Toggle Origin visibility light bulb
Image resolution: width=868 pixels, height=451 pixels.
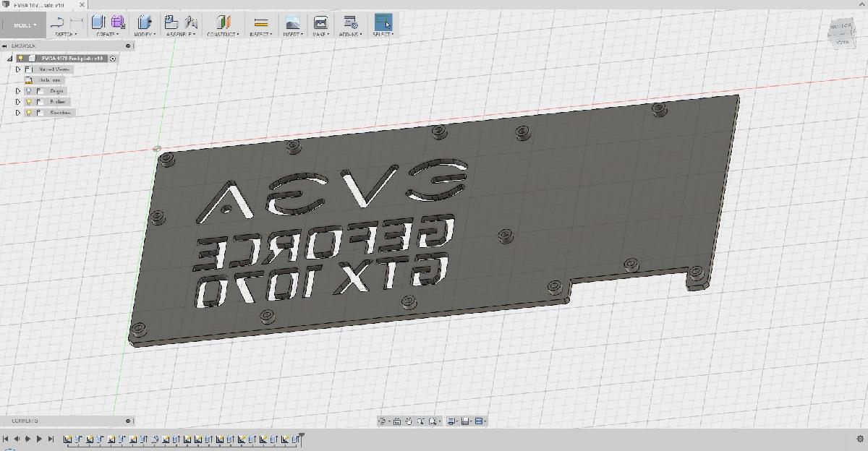(29, 91)
